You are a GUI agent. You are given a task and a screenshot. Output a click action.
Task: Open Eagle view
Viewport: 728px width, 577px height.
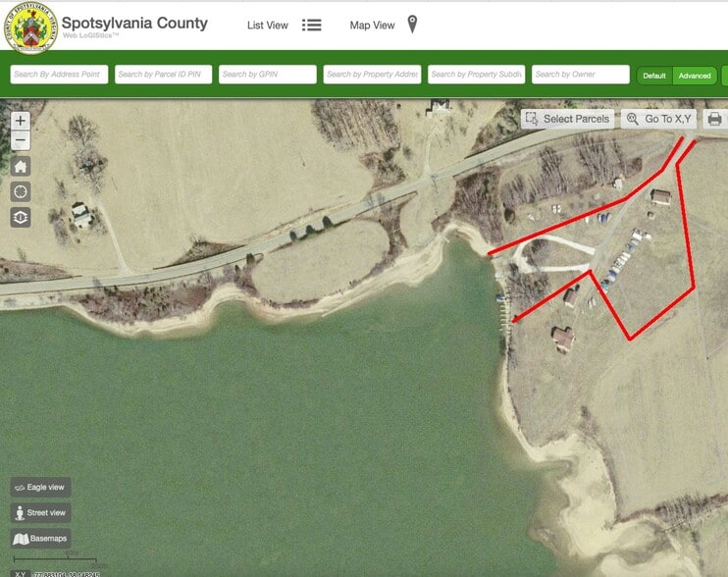click(41, 487)
